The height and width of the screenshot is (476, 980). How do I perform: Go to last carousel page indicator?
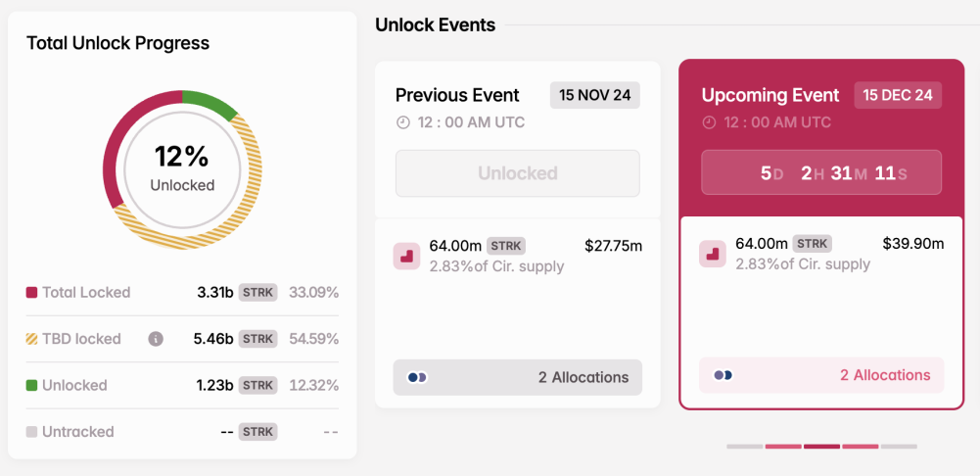point(899,447)
